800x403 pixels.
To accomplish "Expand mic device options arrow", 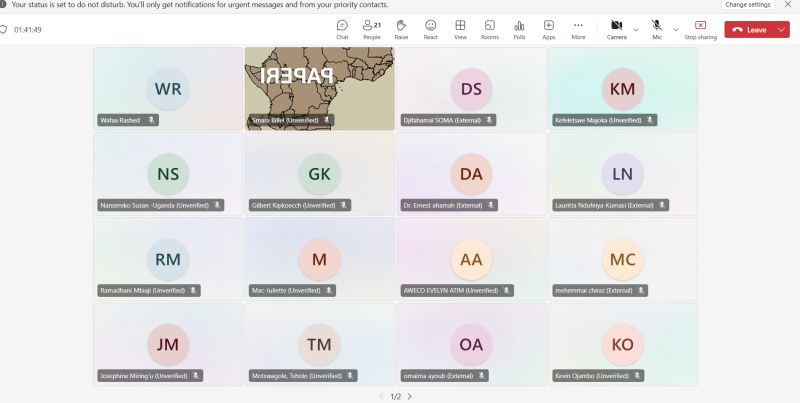I will [676, 30].
